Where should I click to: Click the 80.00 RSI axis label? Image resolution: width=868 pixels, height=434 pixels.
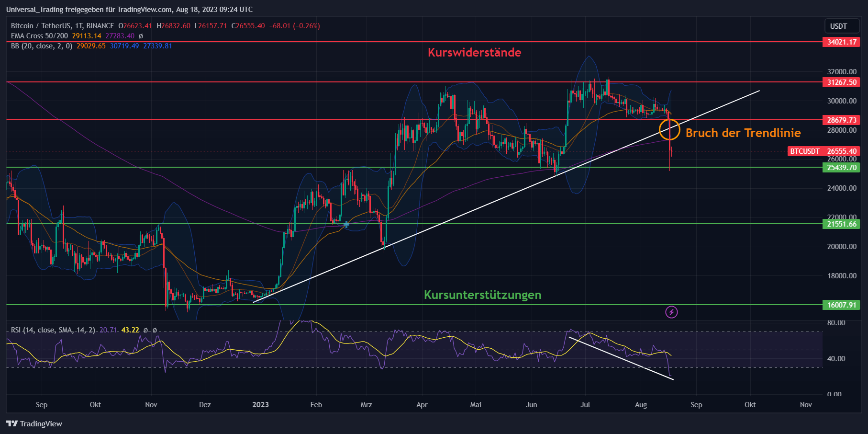click(x=836, y=323)
